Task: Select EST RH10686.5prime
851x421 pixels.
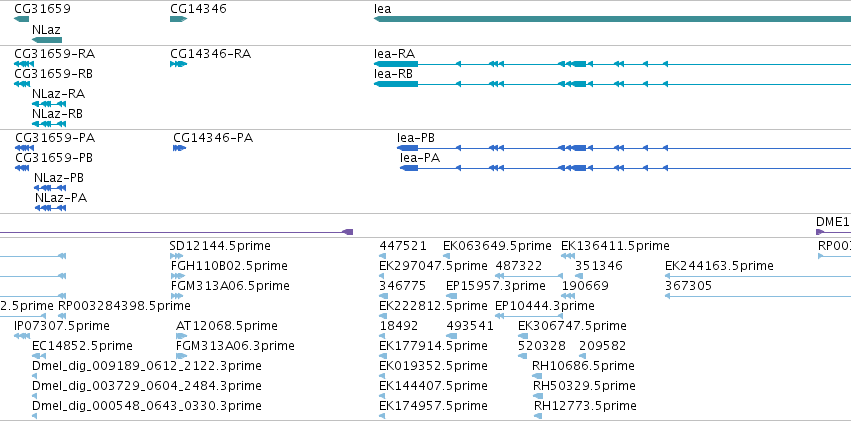Action: tap(583, 366)
